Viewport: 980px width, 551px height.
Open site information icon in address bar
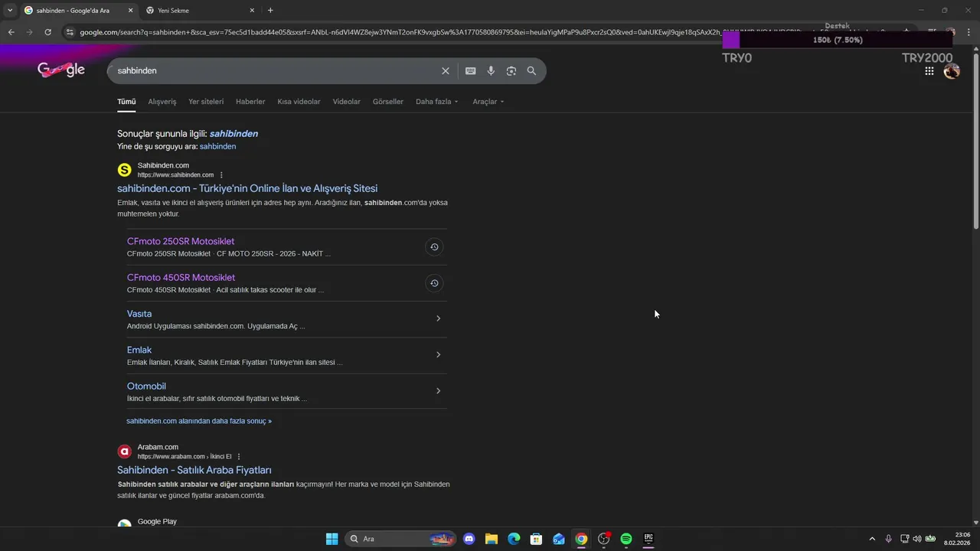coord(70,32)
